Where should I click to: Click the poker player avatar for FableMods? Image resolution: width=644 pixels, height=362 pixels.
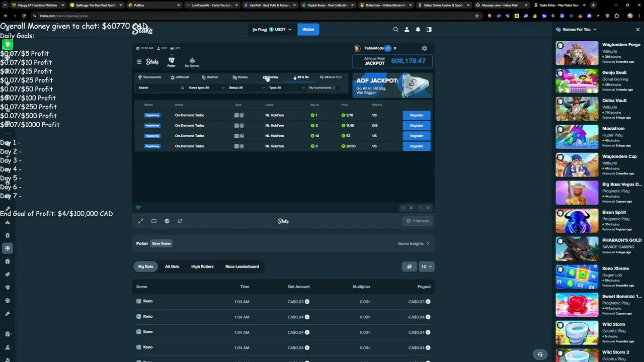pyautogui.click(x=357, y=48)
